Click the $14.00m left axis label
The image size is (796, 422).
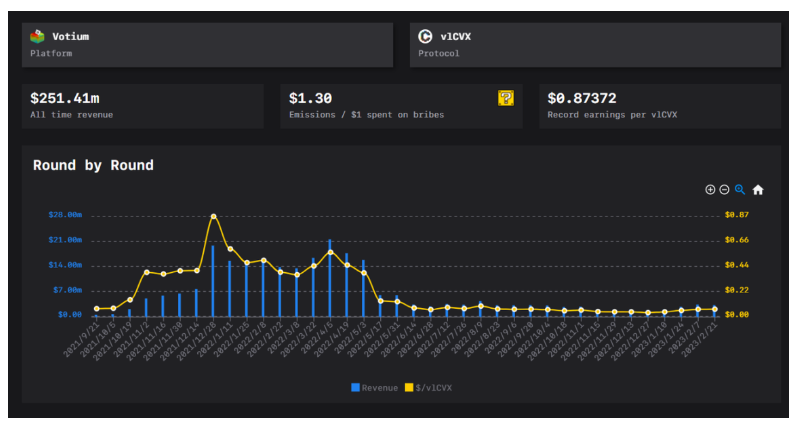(x=65, y=265)
